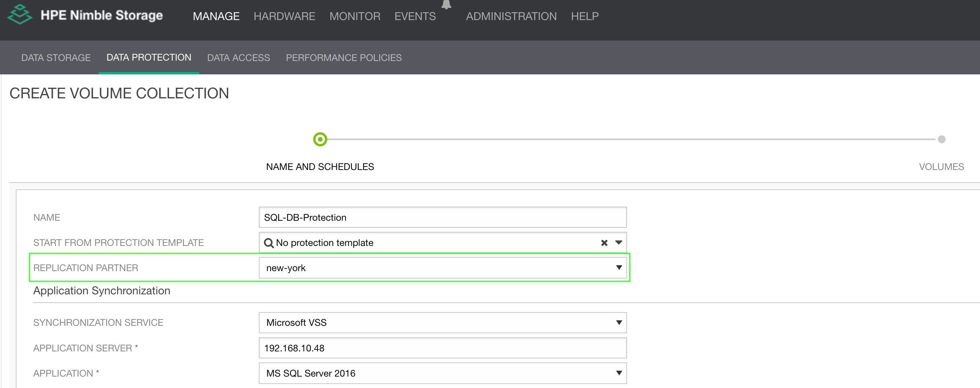The width and height of the screenshot is (980, 388).
Task: Click the Application Synchronization heading
Action: pos(102,290)
